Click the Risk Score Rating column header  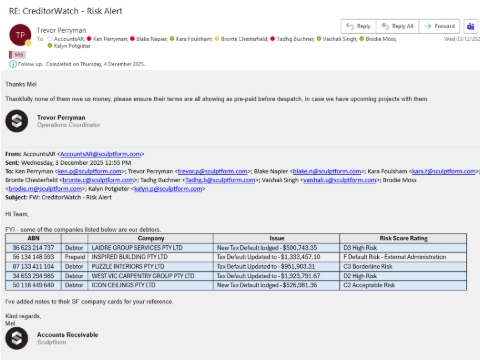point(403,238)
